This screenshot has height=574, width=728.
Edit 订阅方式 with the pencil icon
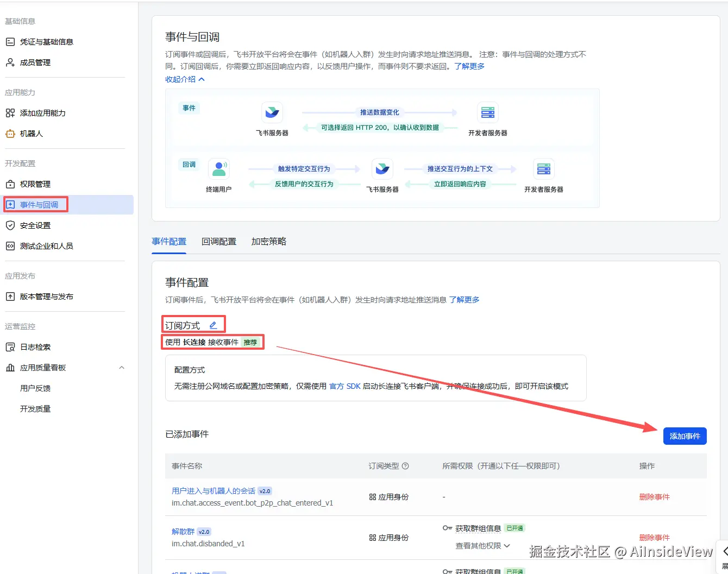click(x=213, y=325)
